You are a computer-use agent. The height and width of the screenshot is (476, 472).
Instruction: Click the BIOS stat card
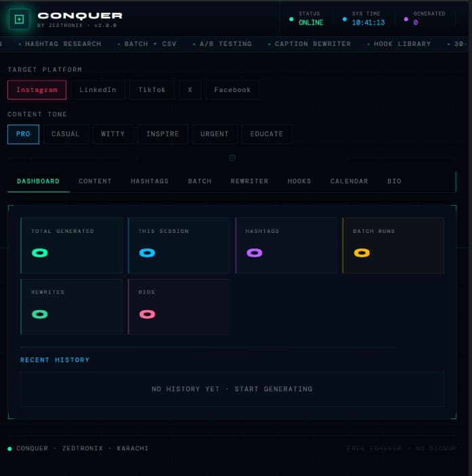(179, 307)
